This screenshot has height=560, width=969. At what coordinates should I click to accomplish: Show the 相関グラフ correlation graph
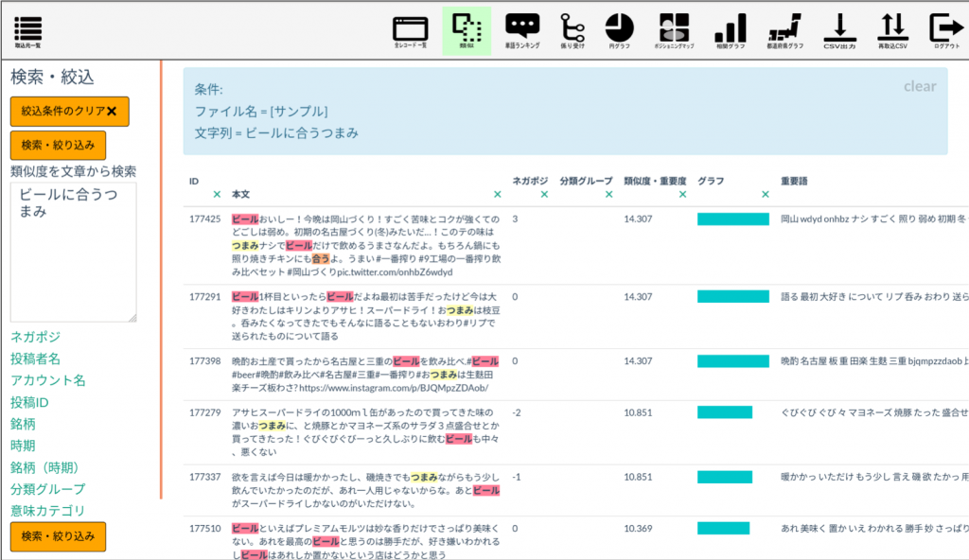[730, 31]
